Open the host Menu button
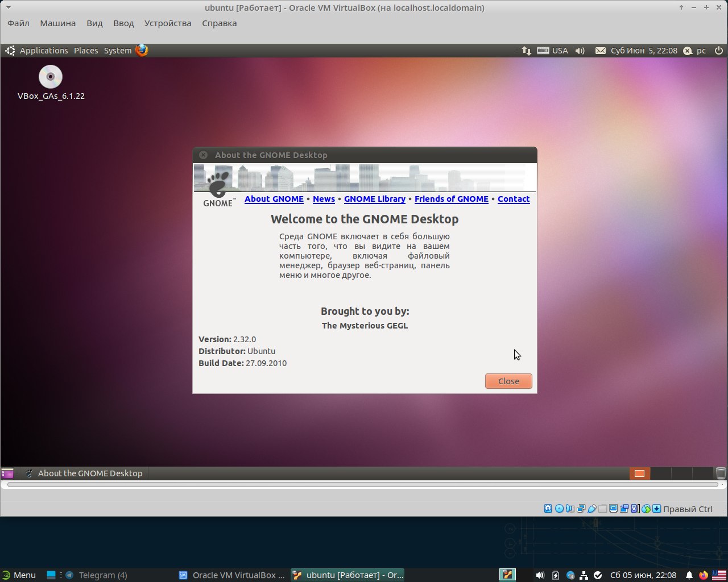 click(19, 575)
